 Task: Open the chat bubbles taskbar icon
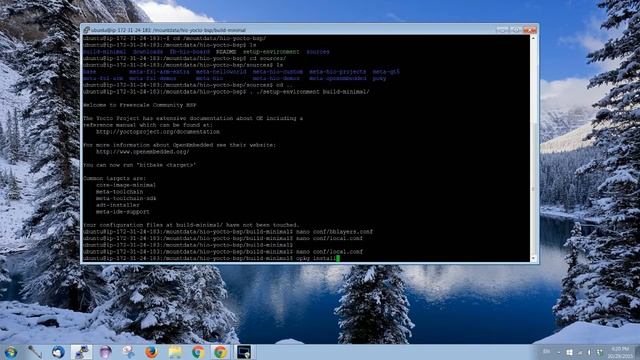tap(128, 352)
